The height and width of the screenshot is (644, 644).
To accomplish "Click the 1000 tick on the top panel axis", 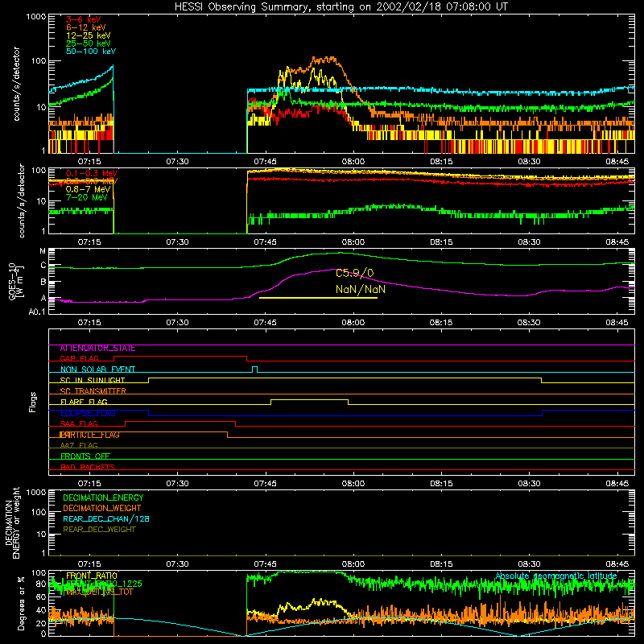I will 35,17.
